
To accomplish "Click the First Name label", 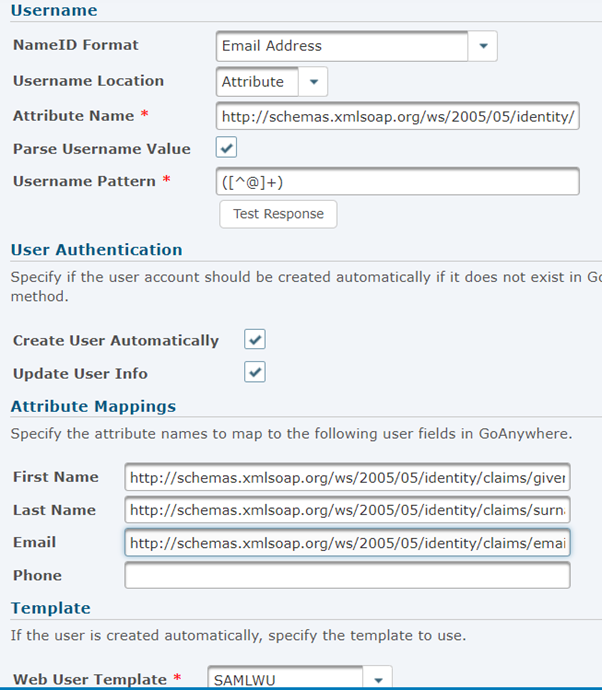I will 56,477.
